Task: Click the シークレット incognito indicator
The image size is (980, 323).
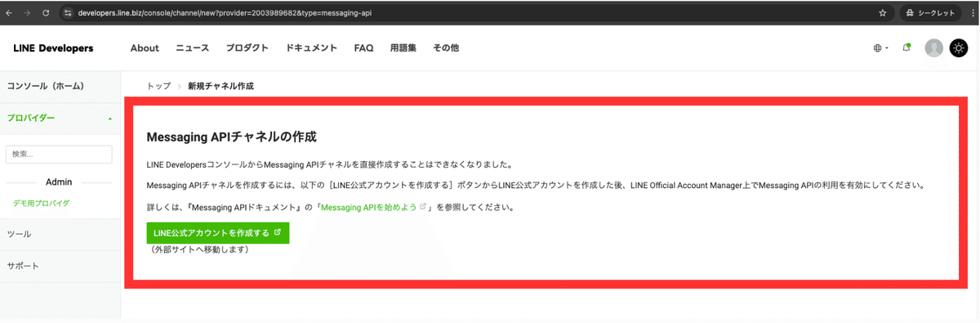Action: [931, 13]
